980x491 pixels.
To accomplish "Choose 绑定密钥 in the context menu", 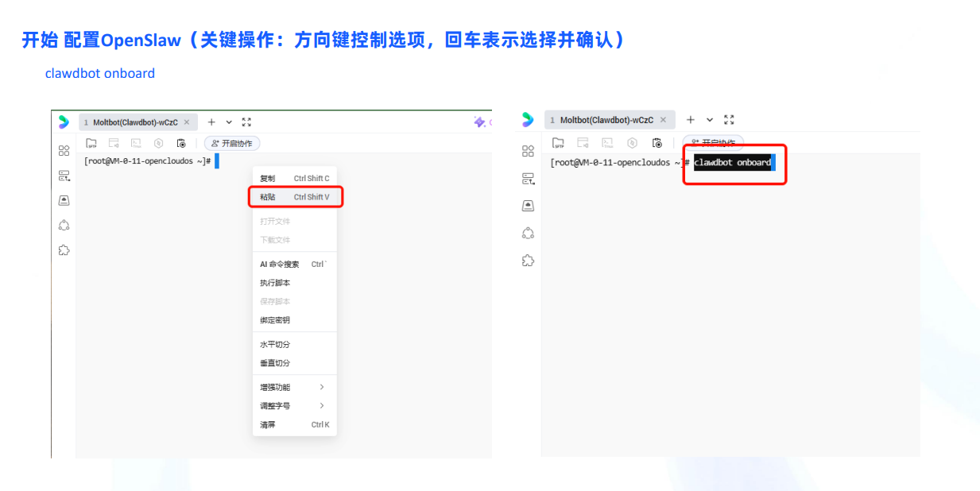I will click(x=295, y=319).
